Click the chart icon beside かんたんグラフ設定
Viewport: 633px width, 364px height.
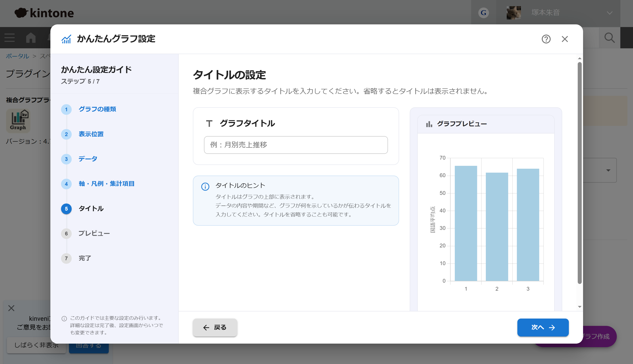[x=66, y=39]
